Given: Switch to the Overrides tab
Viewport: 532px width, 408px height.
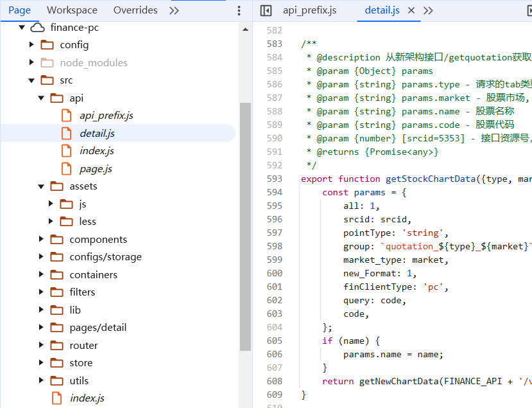Looking at the screenshot, I should (x=135, y=10).
